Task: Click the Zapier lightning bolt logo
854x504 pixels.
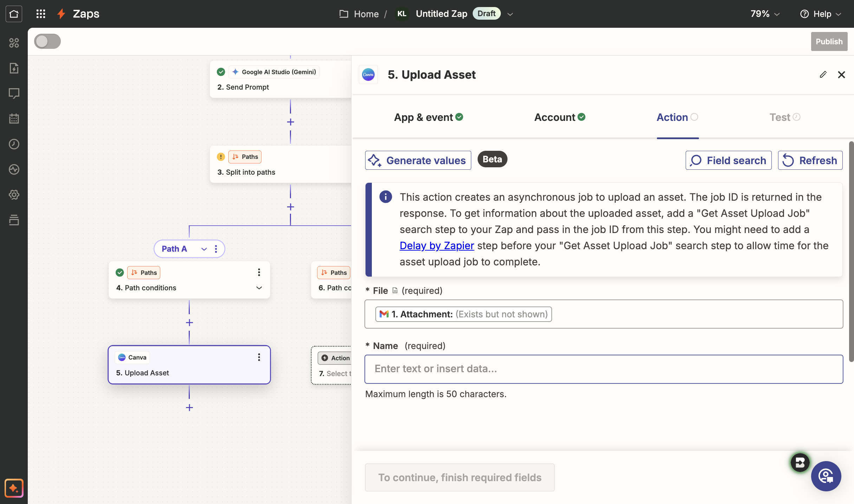Action: click(62, 14)
